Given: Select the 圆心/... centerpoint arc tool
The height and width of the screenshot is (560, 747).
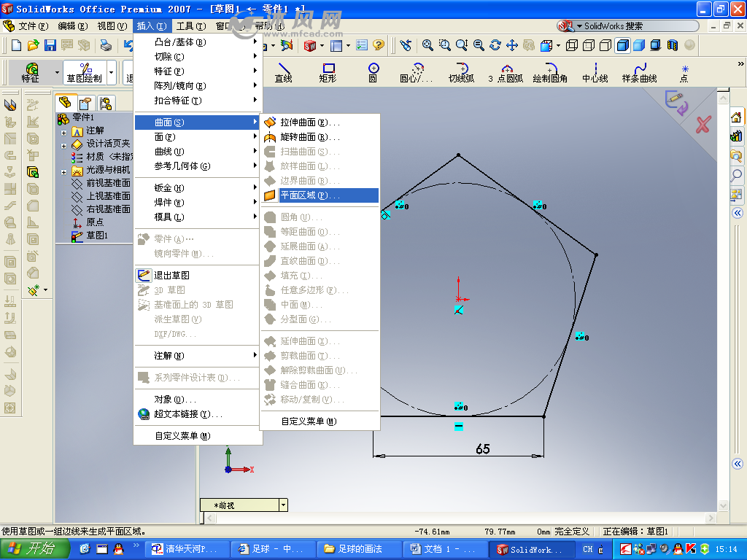Looking at the screenshot, I should [416, 72].
